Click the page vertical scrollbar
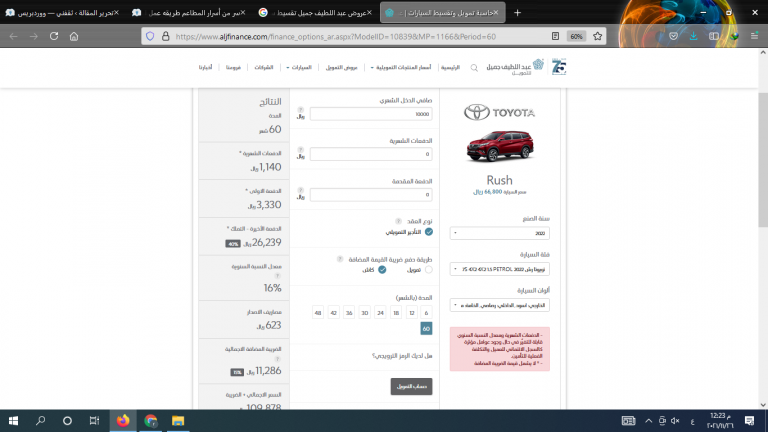 tap(763, 159)
